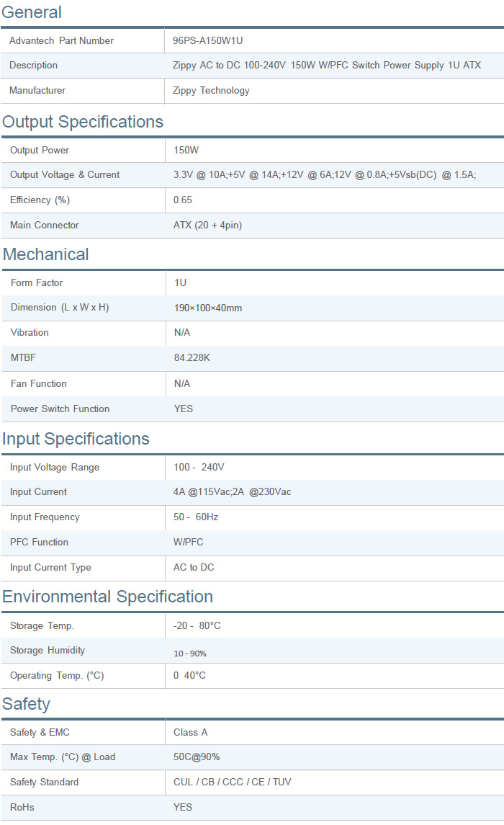This screenshot has width=504, height=825.
Task: Click the Output Specifications heading
Action: point(83,122)
